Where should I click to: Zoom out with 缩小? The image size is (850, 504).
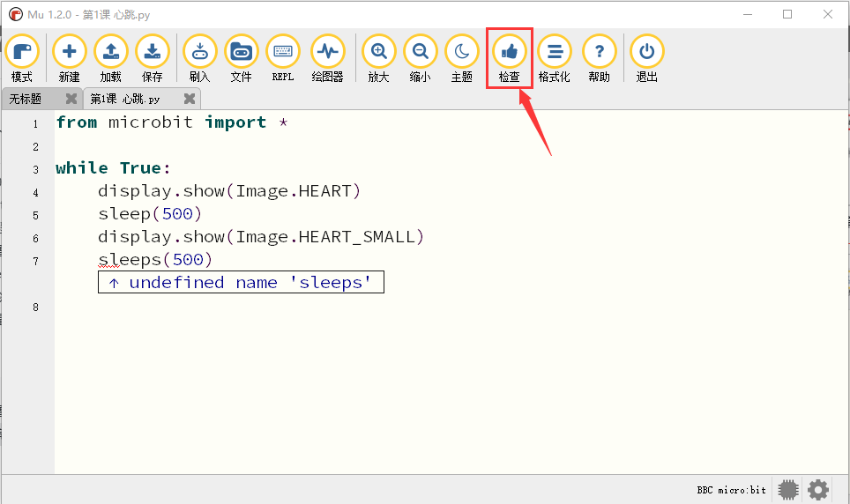[x=420, y=58]
